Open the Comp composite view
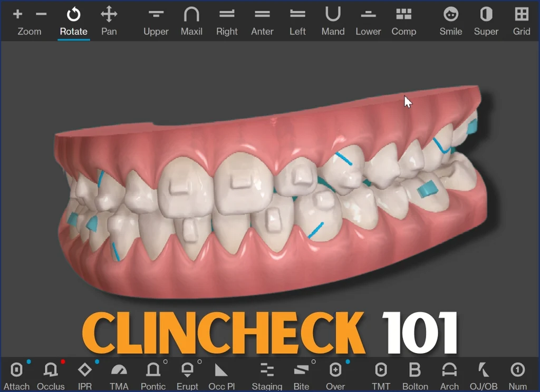 pos(404,20)
